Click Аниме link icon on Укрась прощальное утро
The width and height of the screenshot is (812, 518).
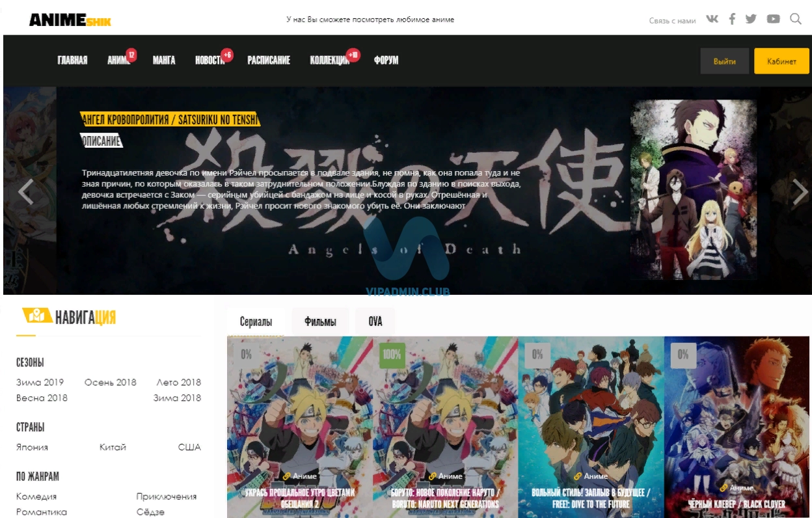pyautogui.click(x=286, y=476)
